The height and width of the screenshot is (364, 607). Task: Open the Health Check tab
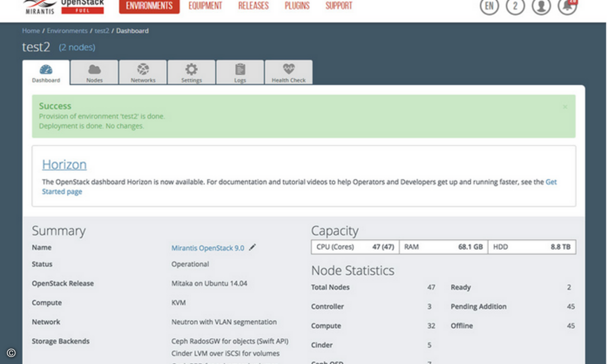coord(289,73)
